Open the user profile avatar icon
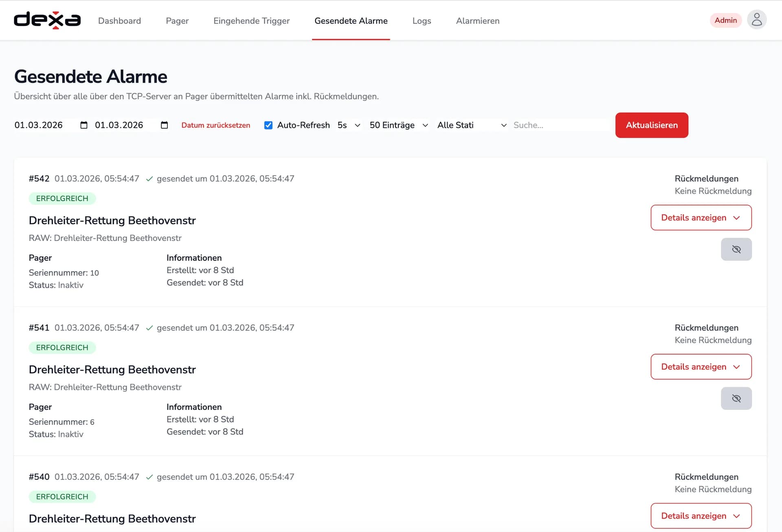This screenshot has width=782, height=532. coord(756,20)
